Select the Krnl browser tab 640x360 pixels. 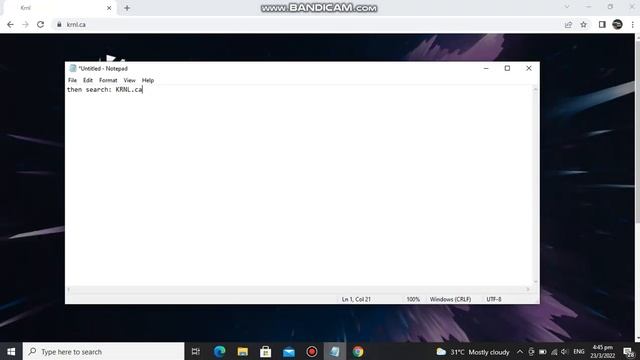(59, 8)
